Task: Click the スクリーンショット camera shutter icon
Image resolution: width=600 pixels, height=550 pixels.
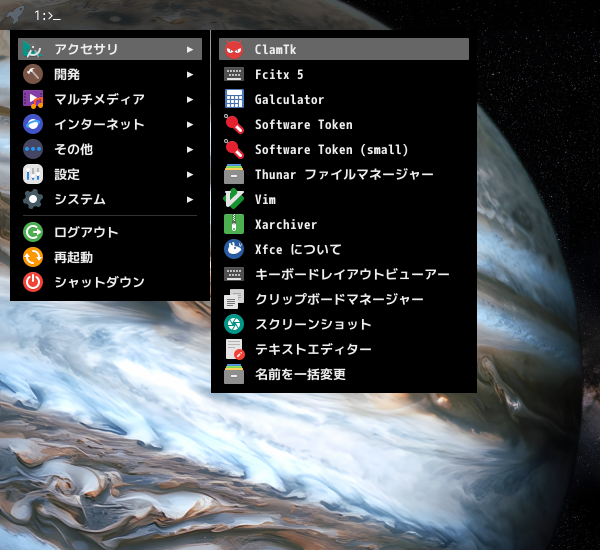Action: point(234,324)
